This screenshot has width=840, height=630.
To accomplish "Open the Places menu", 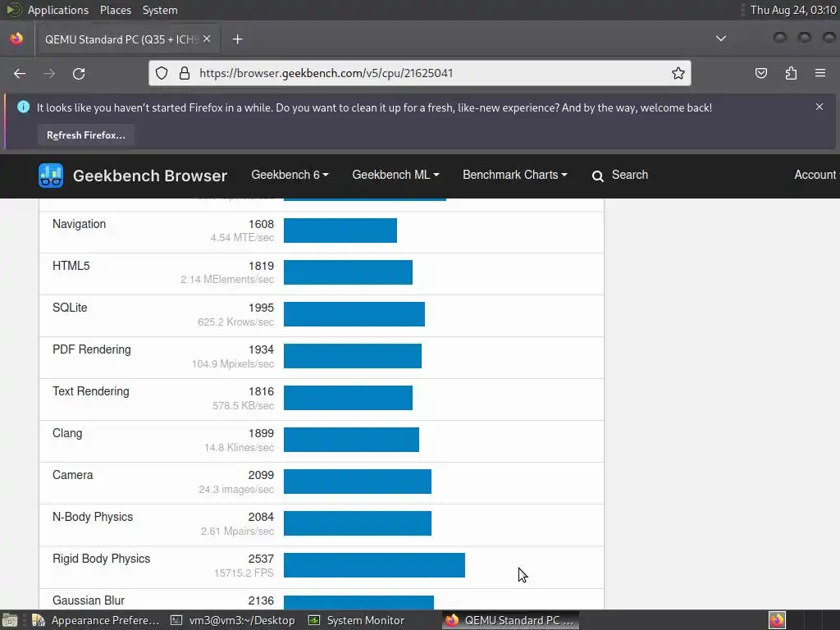I will tap(116, 10).
